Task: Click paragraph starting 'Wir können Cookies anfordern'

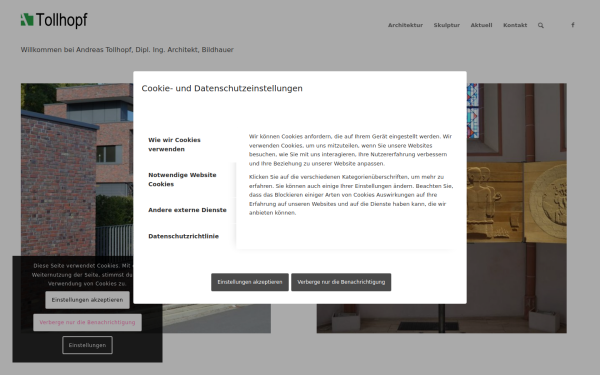Action: click(x=351, y=150)
